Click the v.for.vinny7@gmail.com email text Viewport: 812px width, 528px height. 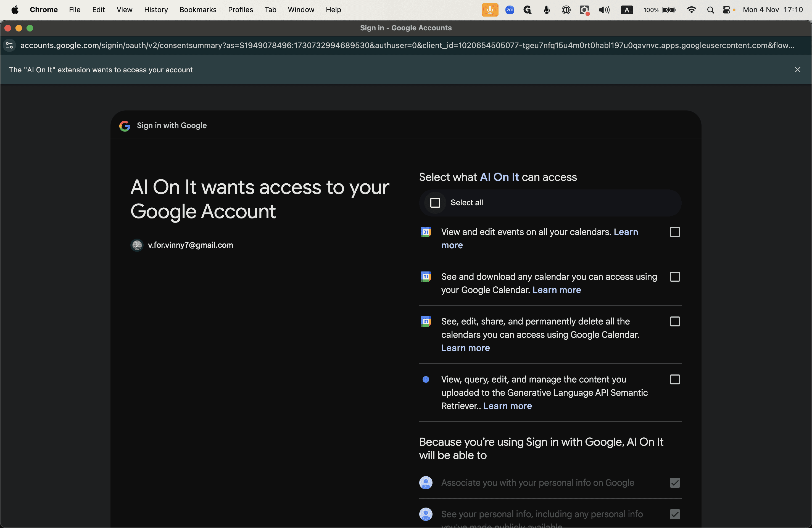(190, 245)
